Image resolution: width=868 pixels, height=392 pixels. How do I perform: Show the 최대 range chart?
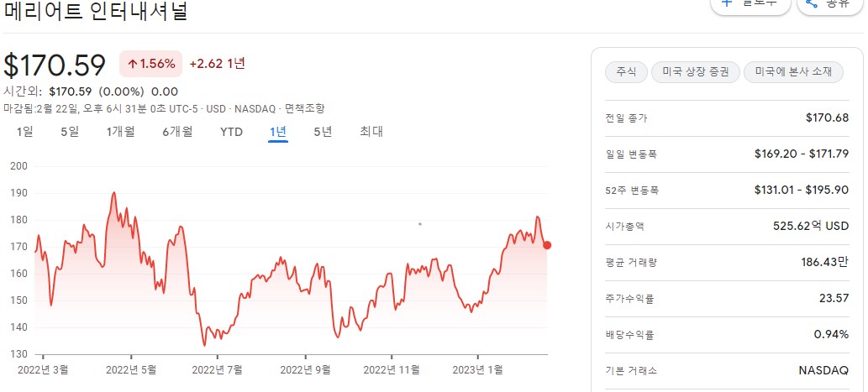point(371,132)
